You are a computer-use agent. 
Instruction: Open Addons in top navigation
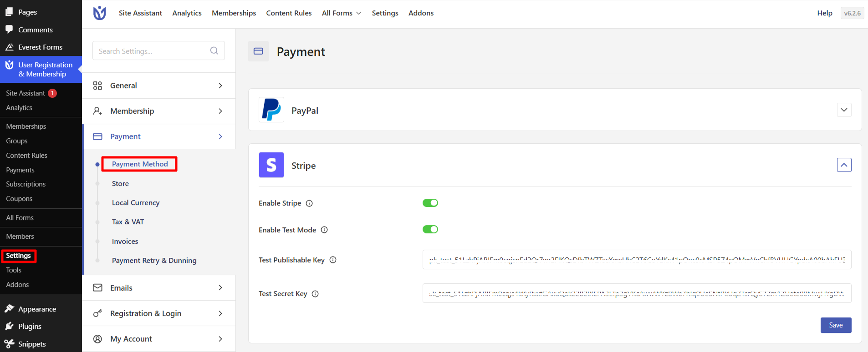click(421, 13)
